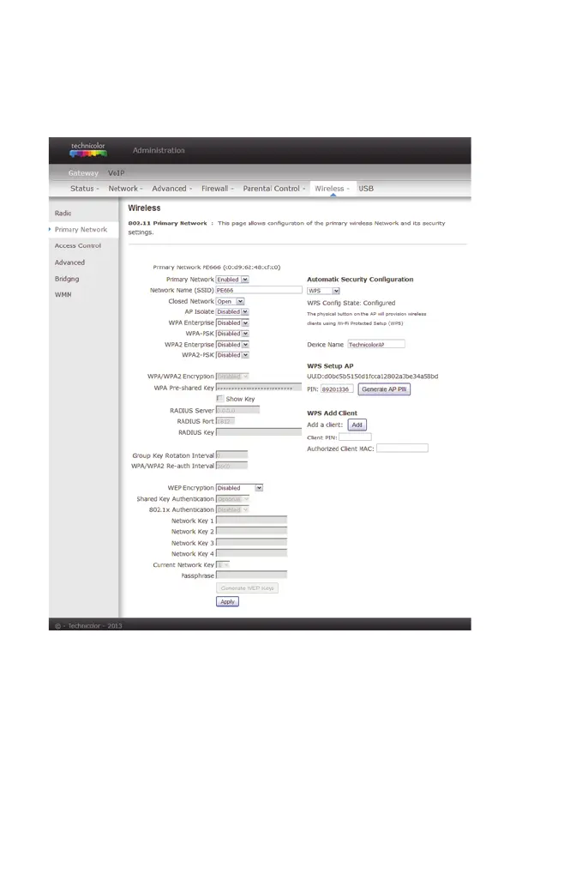Open Advanced sidebar page

[69, 262]
